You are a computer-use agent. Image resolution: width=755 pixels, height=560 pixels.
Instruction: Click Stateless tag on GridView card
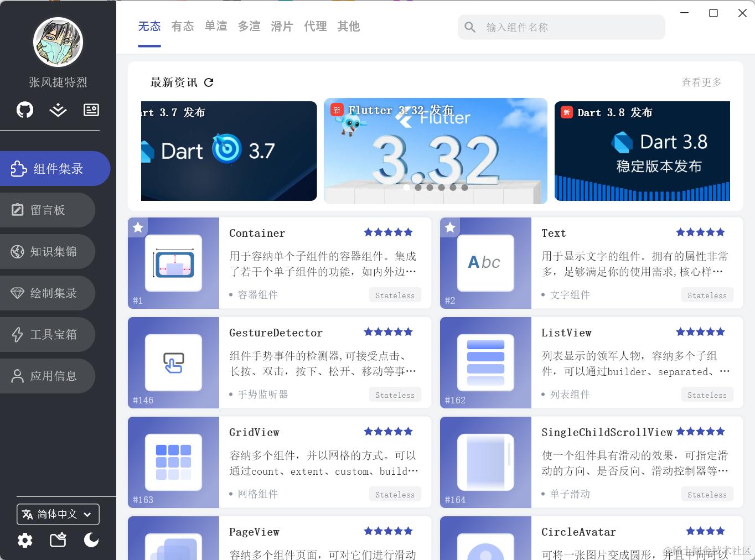tap(395, 495)
